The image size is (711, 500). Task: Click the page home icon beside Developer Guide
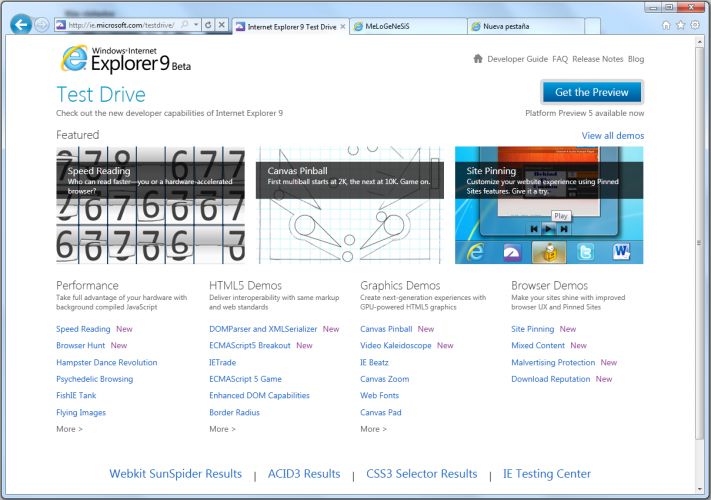[x=477, y=58]
